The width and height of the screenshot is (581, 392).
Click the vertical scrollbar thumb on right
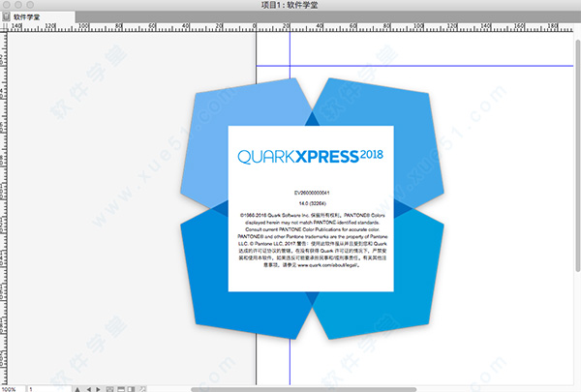(578, 155)
